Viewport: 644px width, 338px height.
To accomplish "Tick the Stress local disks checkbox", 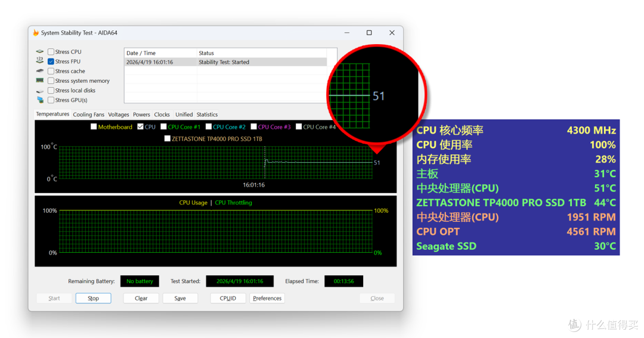I will 51,91.
